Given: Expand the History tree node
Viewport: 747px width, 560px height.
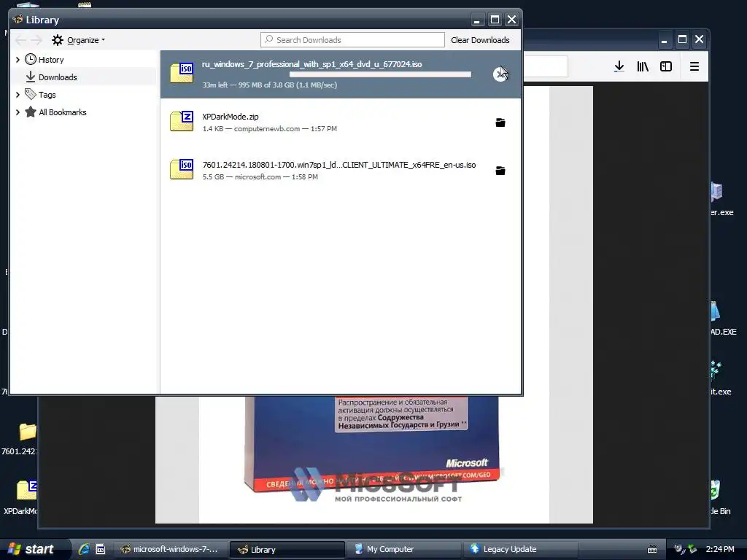Looking at the screenshot, I should (18, 60).
